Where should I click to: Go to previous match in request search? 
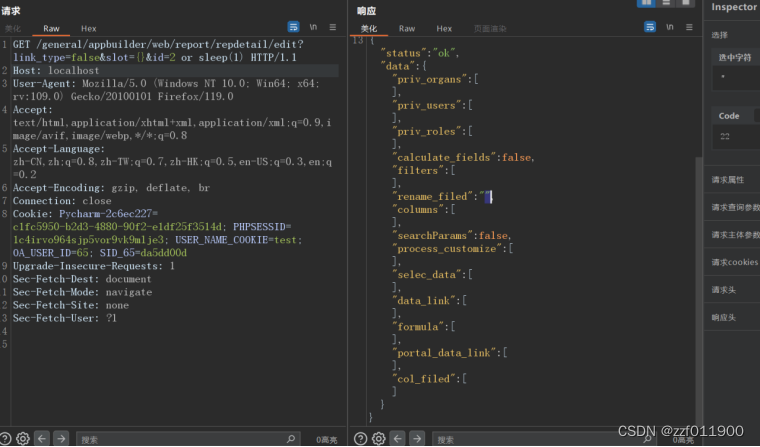pyautogui.click(x=42, y=438)
